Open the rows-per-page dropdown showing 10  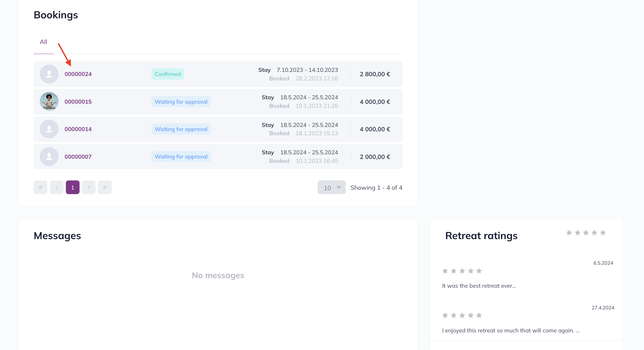332,187
